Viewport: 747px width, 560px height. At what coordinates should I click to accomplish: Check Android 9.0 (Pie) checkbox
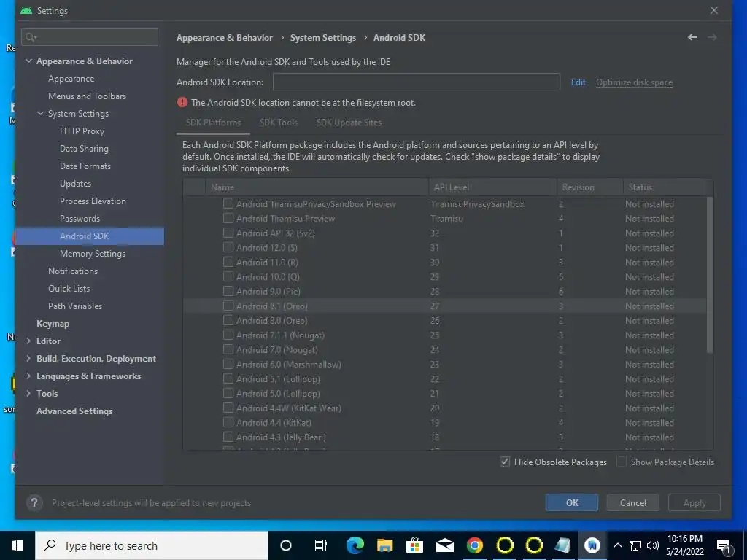[228, 292]
